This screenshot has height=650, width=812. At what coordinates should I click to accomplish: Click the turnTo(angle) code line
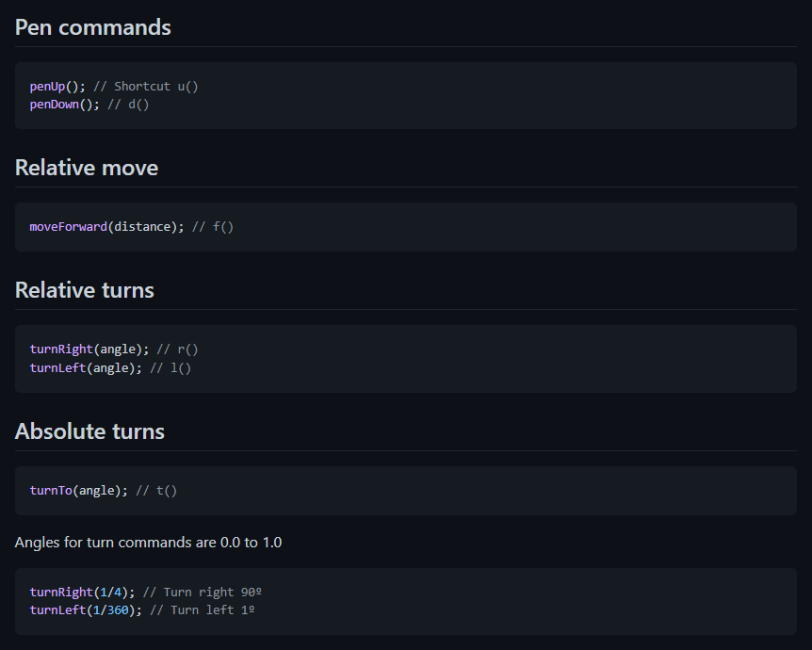pyautogui.click(x=104, y=491)
